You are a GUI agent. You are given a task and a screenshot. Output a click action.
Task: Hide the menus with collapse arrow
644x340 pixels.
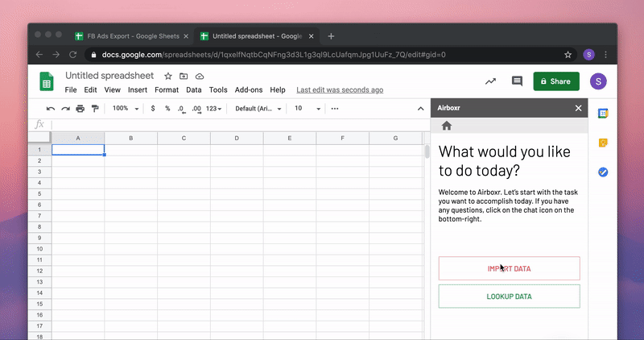coord(420,109)
